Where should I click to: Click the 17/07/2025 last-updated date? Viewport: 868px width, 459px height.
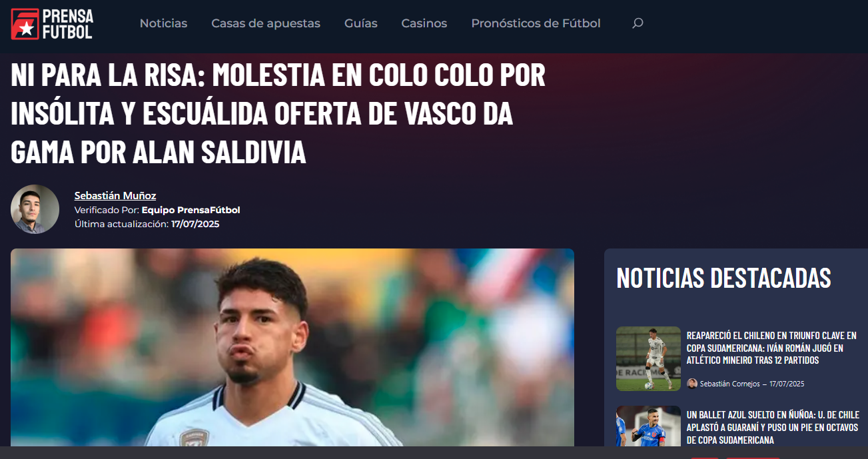tap(195, 225)
